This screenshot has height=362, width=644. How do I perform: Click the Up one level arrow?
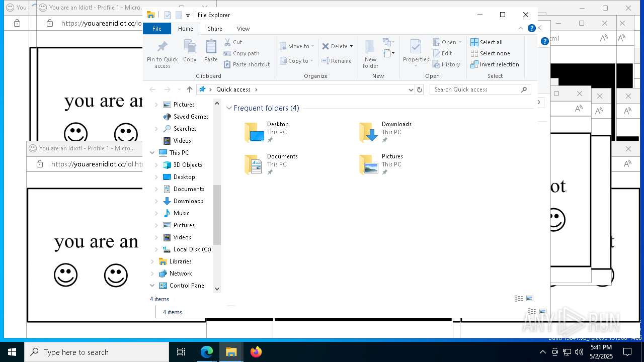[x=189, y=89]
